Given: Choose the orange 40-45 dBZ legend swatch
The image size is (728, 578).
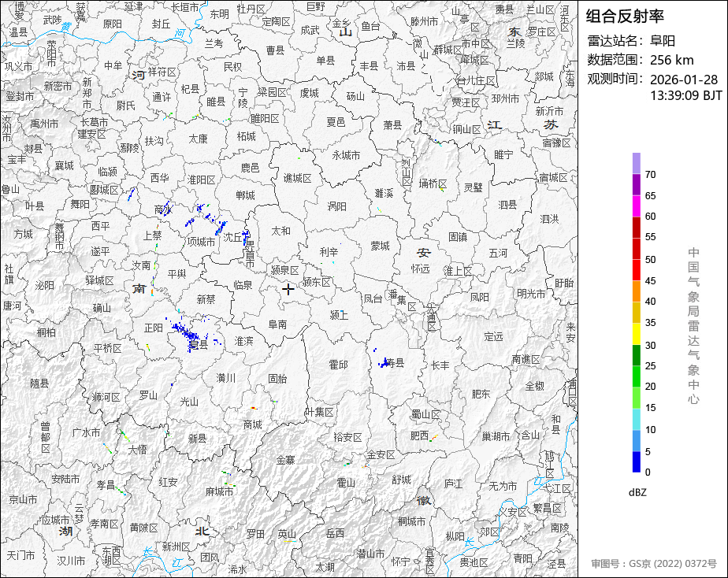Looking at the screenshot, I should point(636,291).
